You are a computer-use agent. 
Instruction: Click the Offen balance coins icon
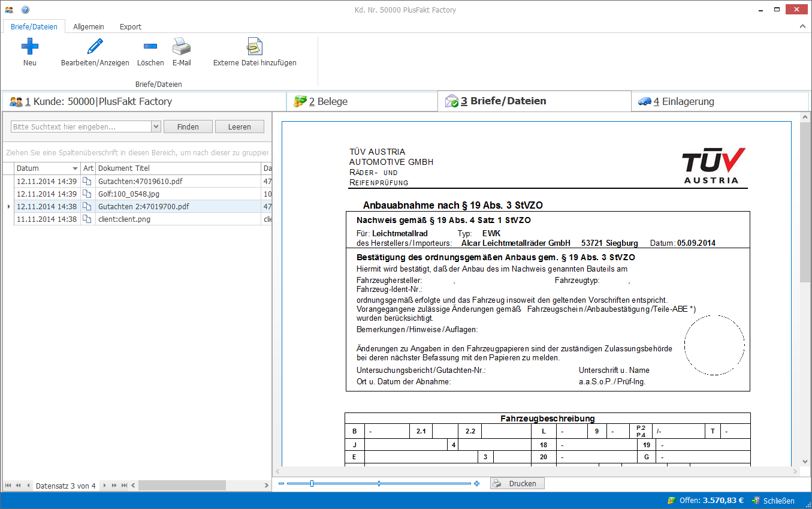point(671,501)
